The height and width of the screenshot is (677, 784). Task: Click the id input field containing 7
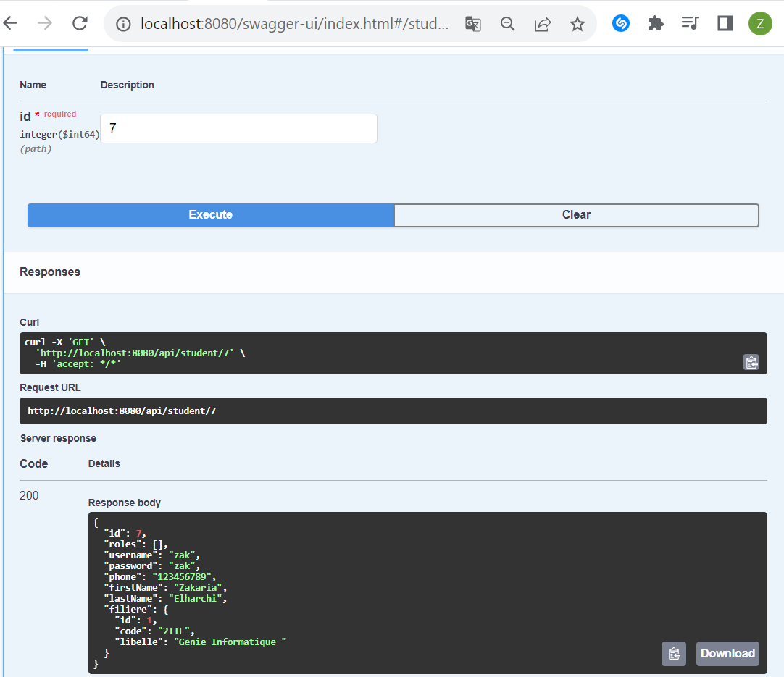tap(239, 128)
